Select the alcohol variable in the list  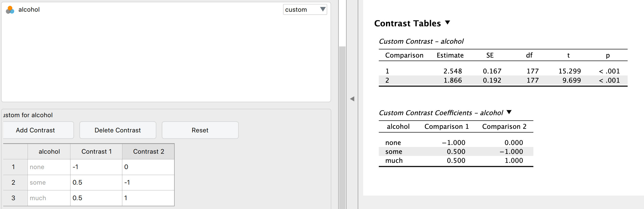29,10
